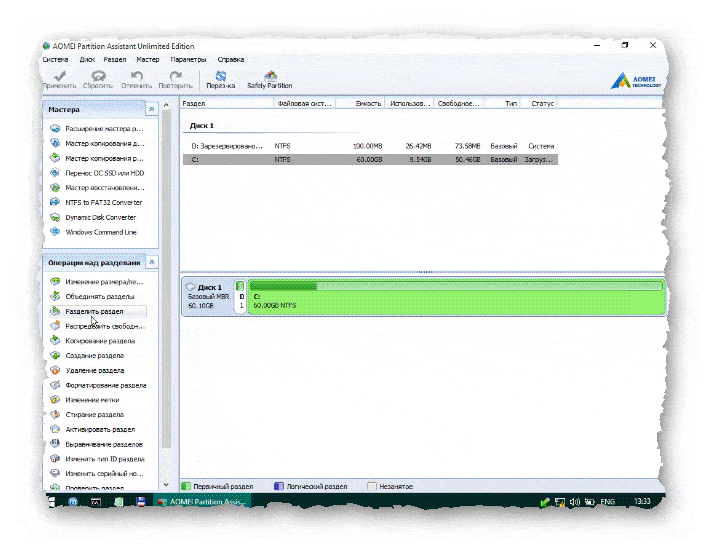Choose Объединять разделы (merge partitions)
The image size is (704, 544).
[92, 297]
